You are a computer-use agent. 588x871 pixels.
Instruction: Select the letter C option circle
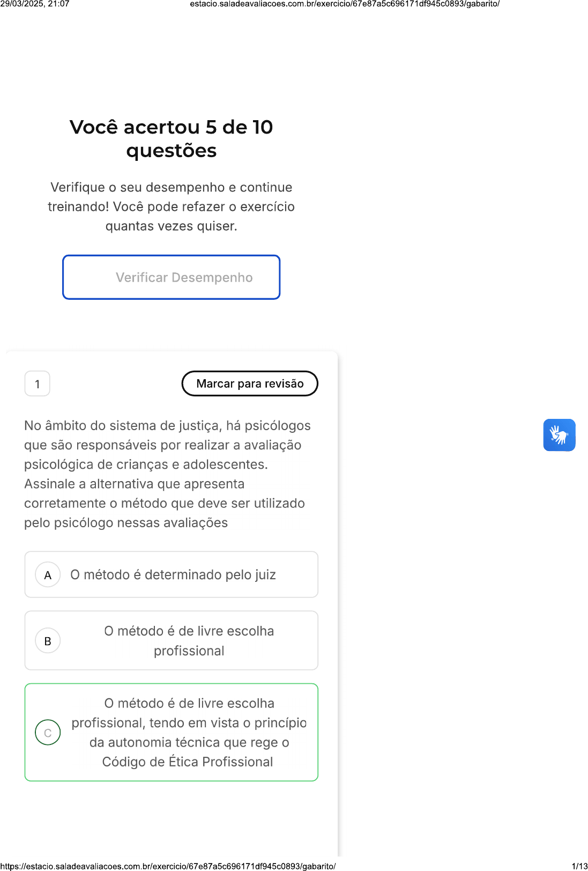[48, 733]
